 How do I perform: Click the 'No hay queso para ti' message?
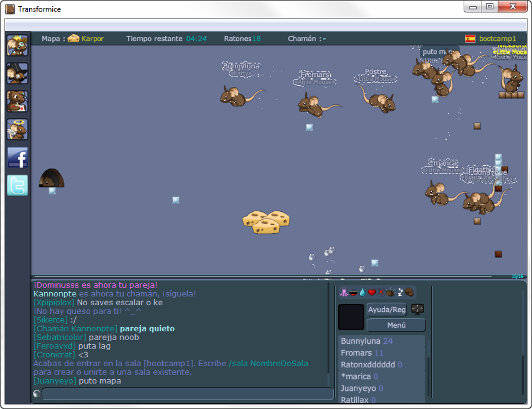[87, 311]
